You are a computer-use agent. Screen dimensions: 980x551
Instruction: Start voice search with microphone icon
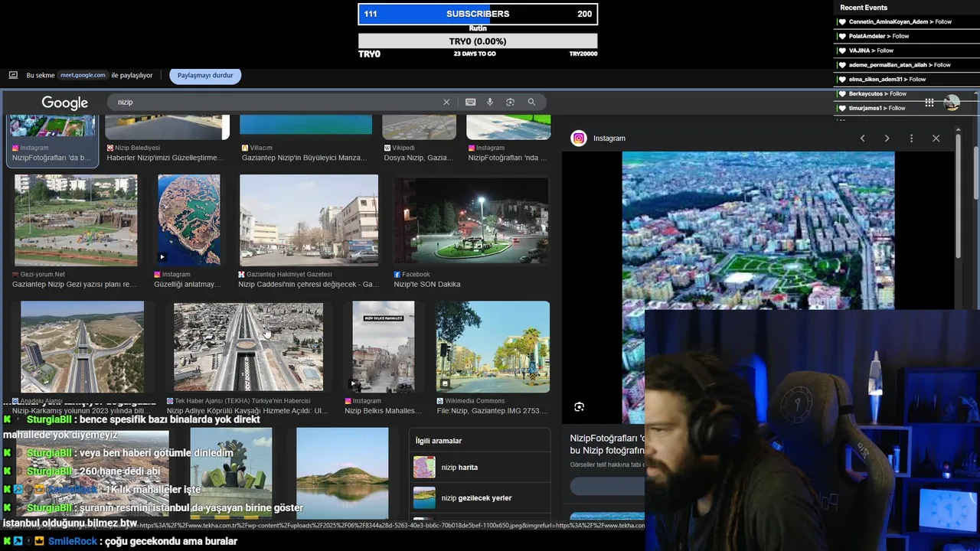[490, 102]
